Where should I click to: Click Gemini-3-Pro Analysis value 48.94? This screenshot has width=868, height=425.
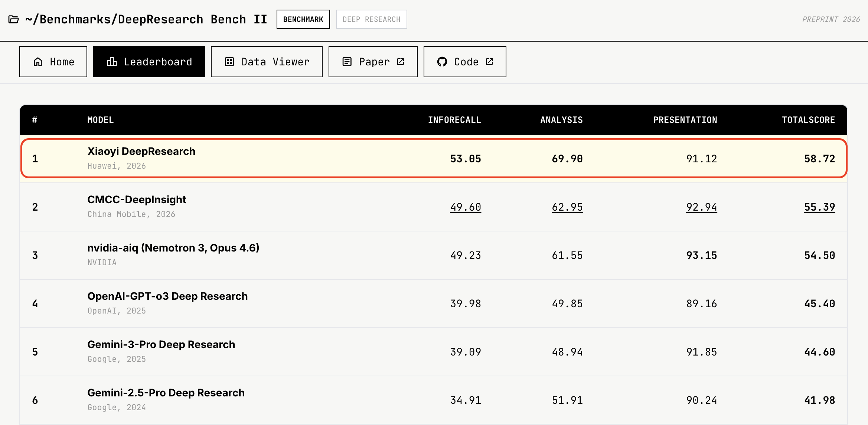point(567,352)
